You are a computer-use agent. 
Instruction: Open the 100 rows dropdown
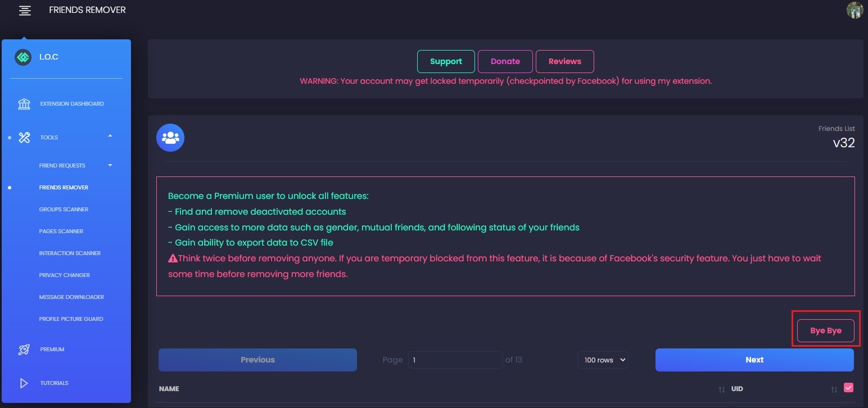[x=603, y=360]
